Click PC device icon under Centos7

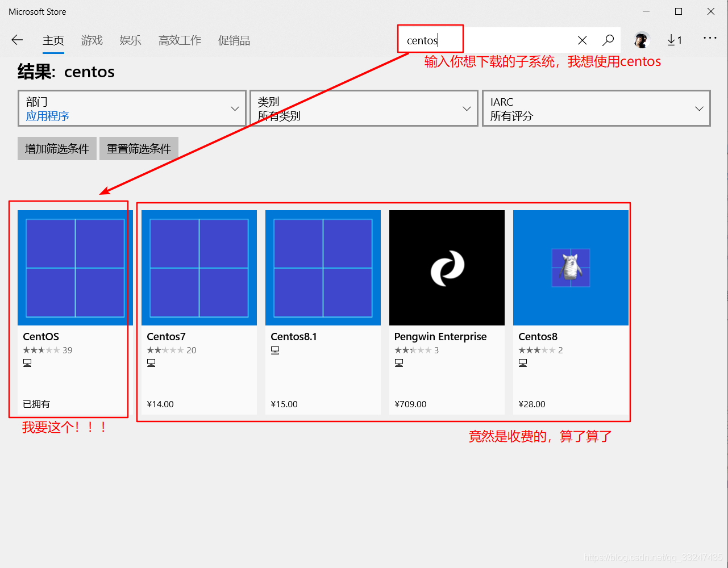151,363
